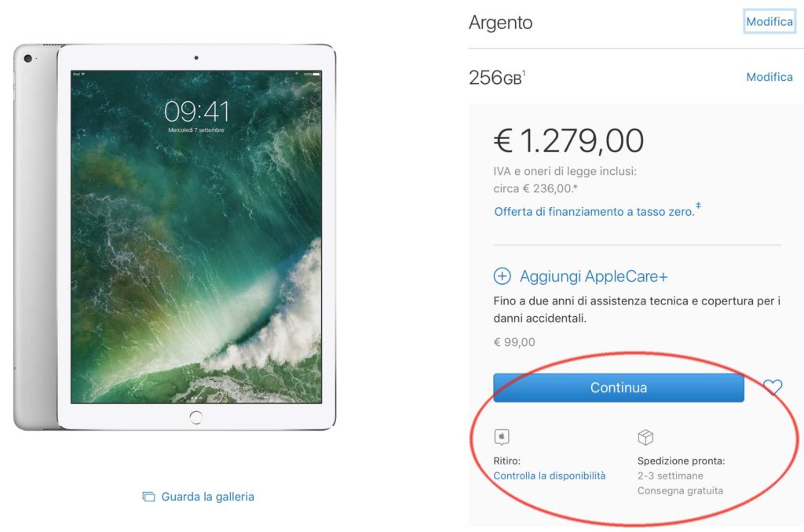Click the shipping box icon
The image size is (804, 532).
pos(645,437)
